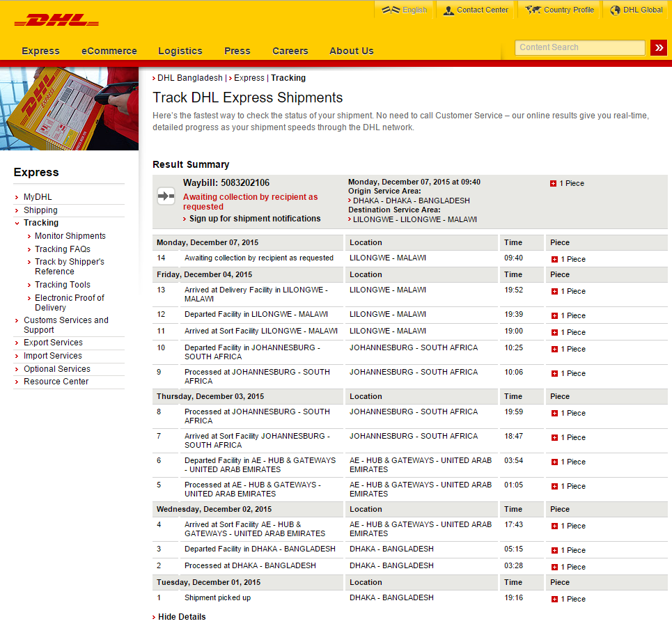Open Customs Services and Support

click(66, 324)
